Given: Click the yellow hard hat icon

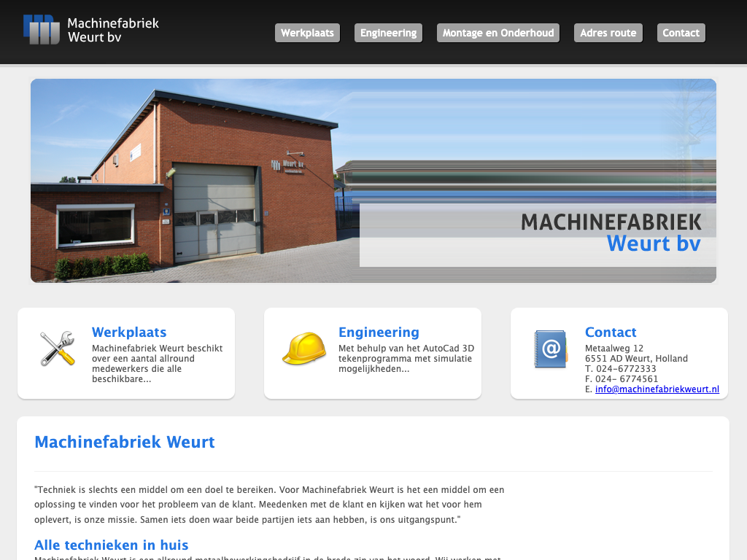Looking at the screenshot, I should pos(303,349).
